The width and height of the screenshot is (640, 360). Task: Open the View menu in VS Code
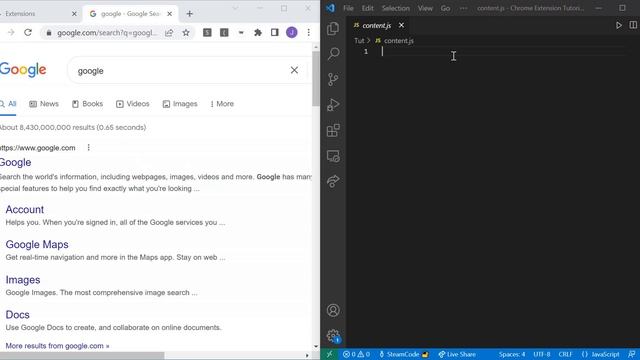tap(425, 8)
